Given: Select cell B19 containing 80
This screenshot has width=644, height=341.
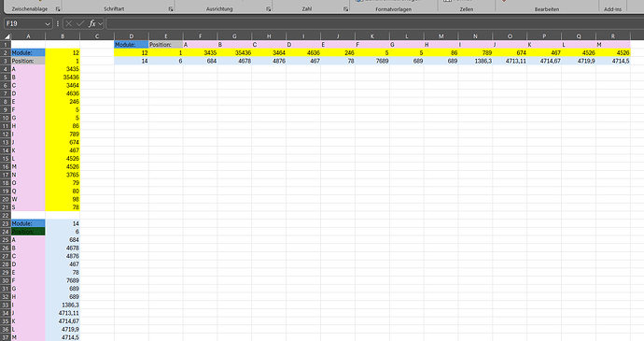Looking at the screenshot, I should tap(63, 191).
